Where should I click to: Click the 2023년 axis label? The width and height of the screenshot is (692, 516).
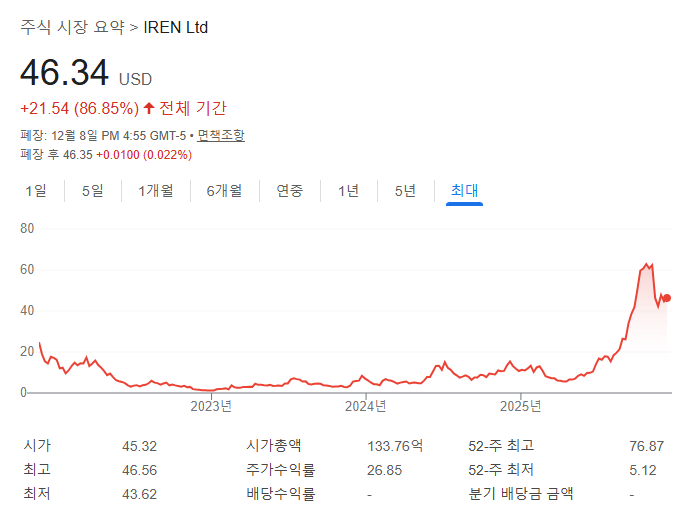click(x=211, y=406)
